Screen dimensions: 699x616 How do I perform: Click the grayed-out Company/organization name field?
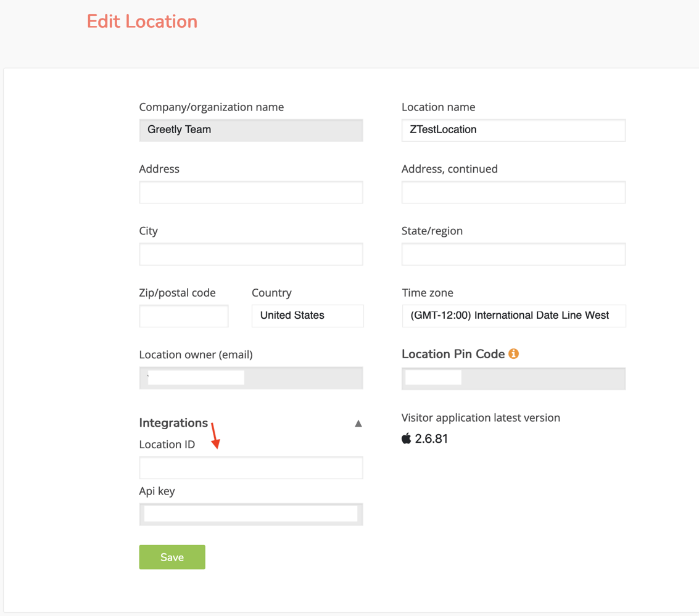[250, 130]
